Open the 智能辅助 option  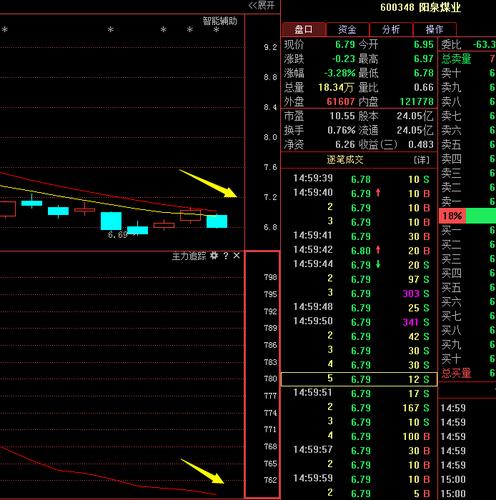220,21
